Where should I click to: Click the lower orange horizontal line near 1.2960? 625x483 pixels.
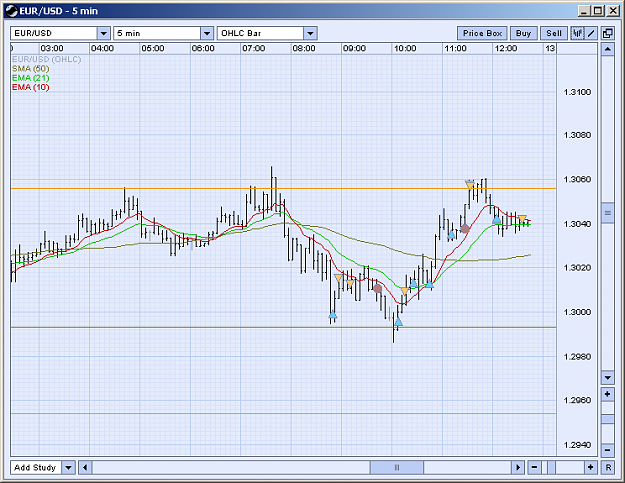(x=283, y=414)
